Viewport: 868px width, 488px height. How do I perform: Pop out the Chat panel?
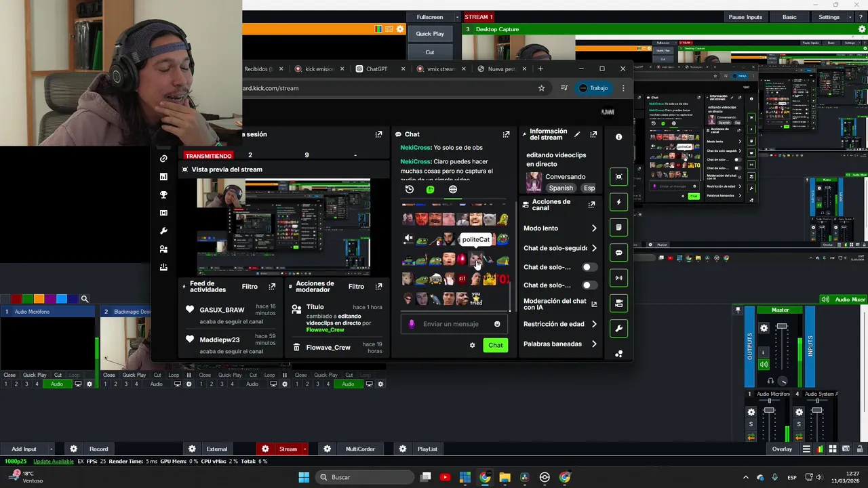[x=506, y=134]
